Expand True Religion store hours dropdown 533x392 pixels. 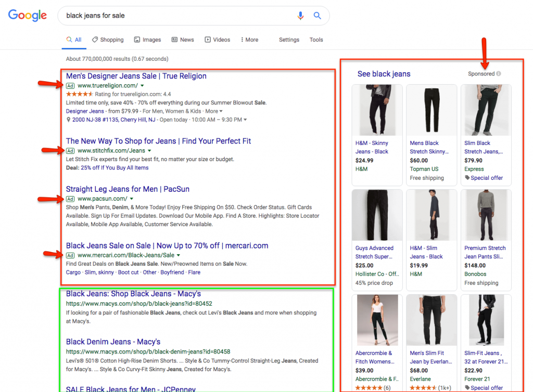point(245,120)
